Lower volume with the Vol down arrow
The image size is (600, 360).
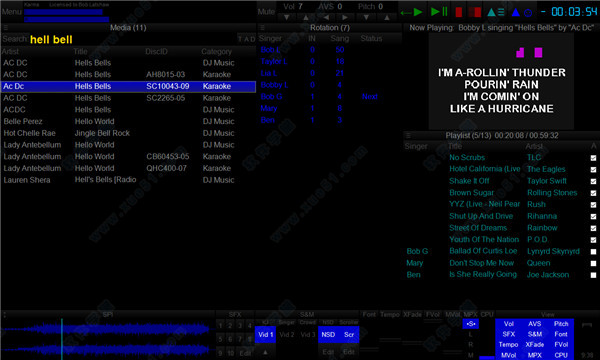[x=287, y=17]
